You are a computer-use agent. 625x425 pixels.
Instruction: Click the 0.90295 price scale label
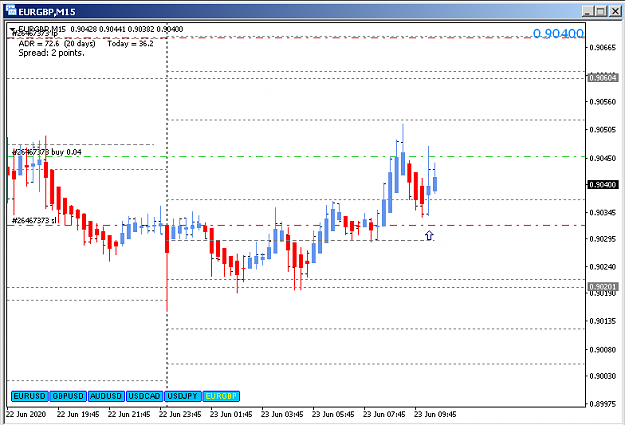pyautogui.click(x=603, y=238)
